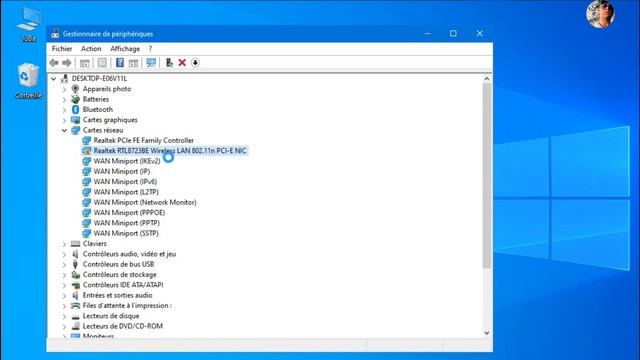Click the Claviers keyboard icon
This screenshot has height=360, width=640.
pos(75,244)
